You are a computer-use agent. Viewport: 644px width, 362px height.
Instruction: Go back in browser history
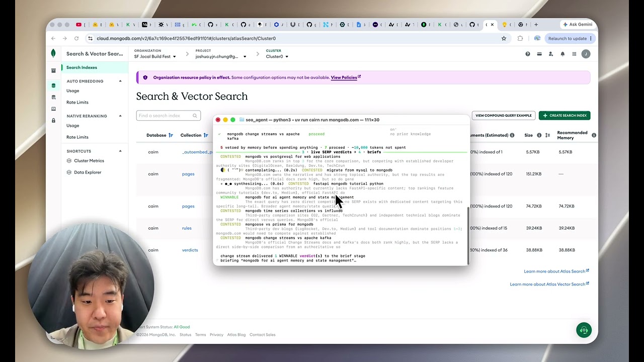pos(53,38)
